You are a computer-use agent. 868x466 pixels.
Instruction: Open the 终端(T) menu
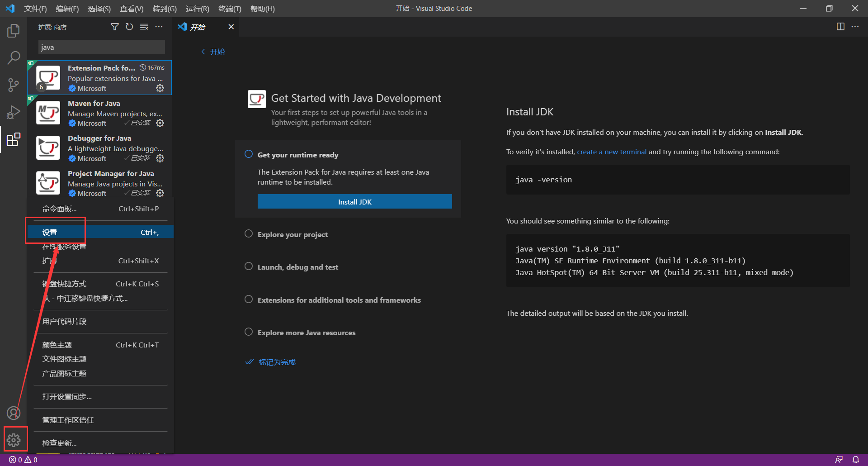point(230,9)
